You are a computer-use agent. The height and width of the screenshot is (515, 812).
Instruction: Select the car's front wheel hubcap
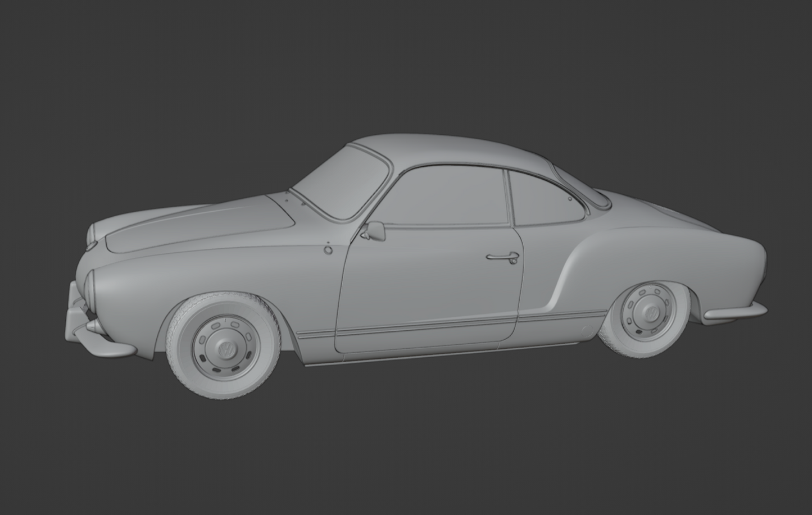click(x=227, y=348)
